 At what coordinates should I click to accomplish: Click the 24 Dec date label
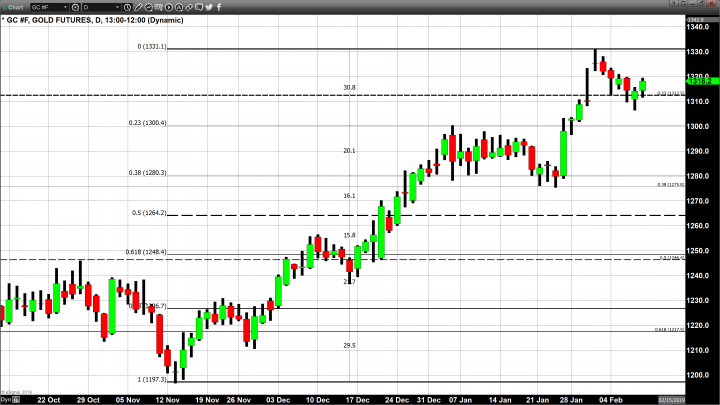397,400
